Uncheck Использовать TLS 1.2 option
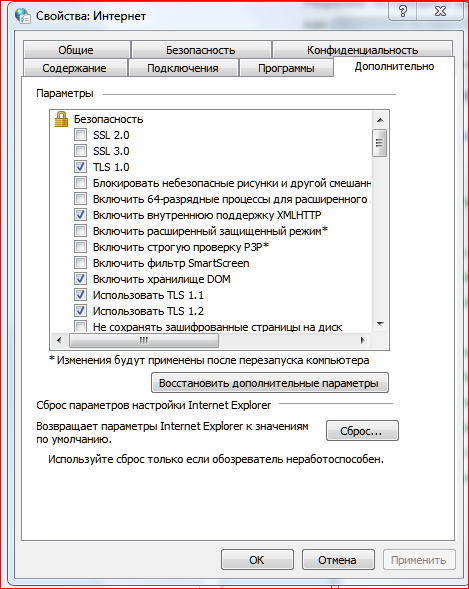This screenshot has width=469, height=589. pos(80,311)
